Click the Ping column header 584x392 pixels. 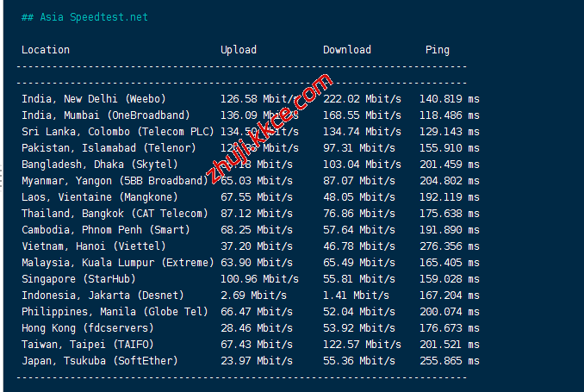pos(438,50)
